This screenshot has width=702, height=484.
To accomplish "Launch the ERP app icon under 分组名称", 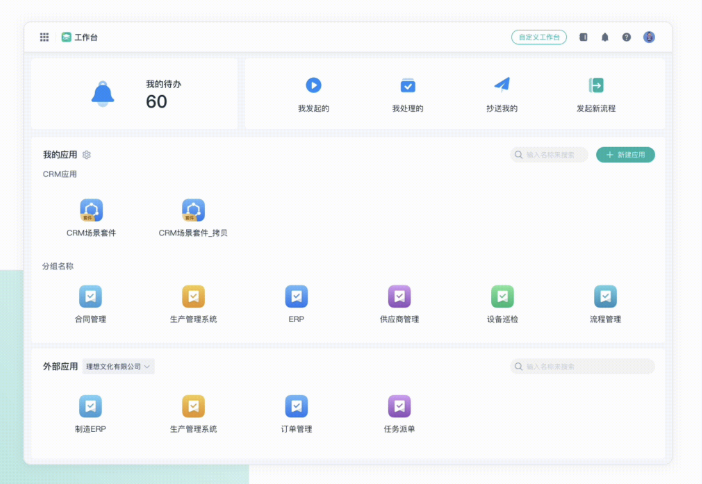I will tap(296, 296).
